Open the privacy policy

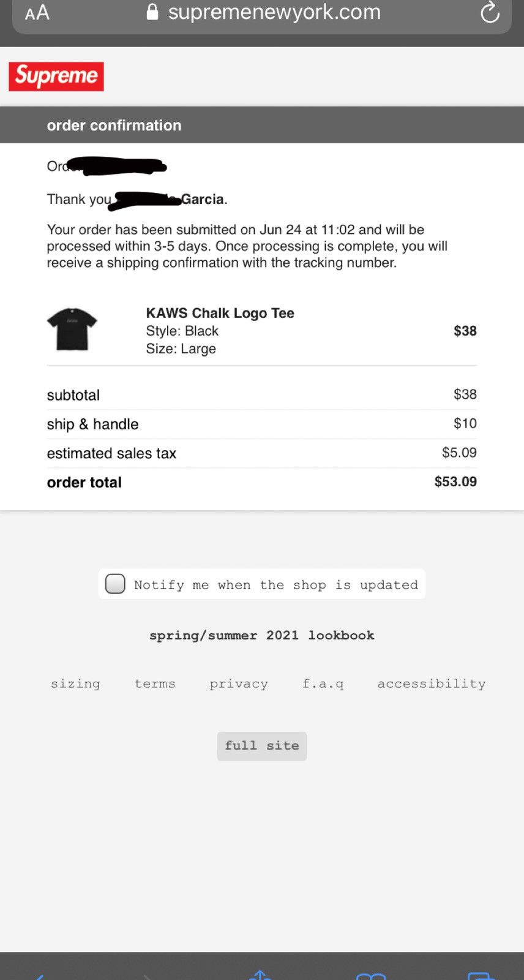[x=239, y=684]
